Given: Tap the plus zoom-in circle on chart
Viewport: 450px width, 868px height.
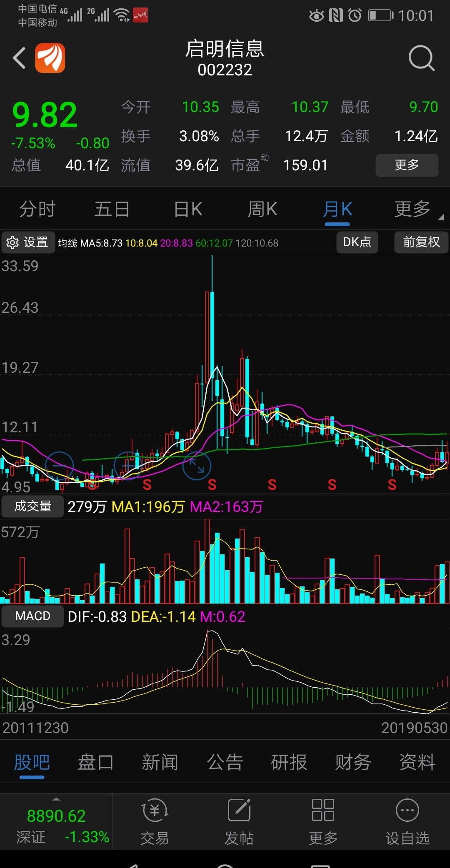Looking at the screenshot, I should 128,466.
